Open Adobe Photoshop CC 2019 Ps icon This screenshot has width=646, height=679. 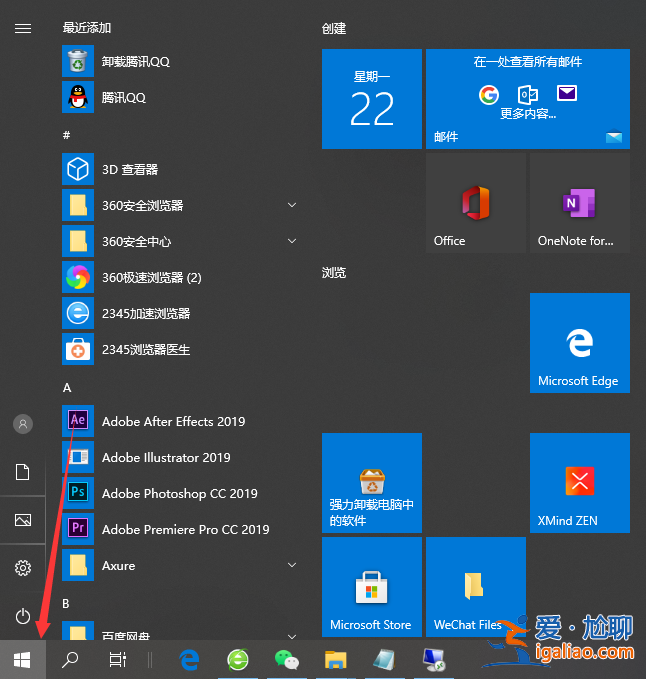(78, 493)
